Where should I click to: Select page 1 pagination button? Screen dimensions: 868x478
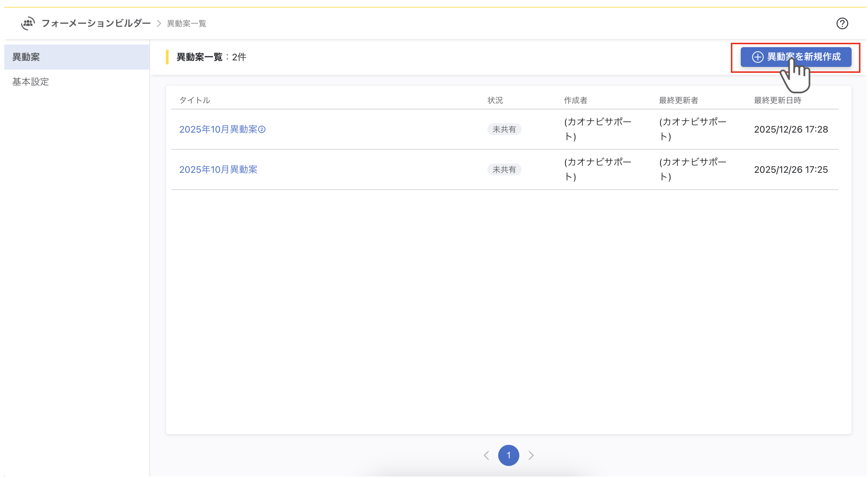coord(508,455)
